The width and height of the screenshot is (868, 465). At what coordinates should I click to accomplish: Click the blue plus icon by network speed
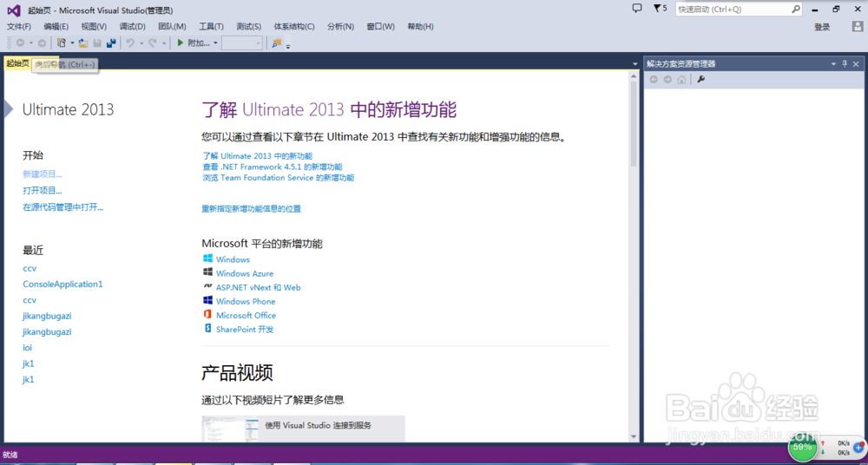(x=858, y=448)
